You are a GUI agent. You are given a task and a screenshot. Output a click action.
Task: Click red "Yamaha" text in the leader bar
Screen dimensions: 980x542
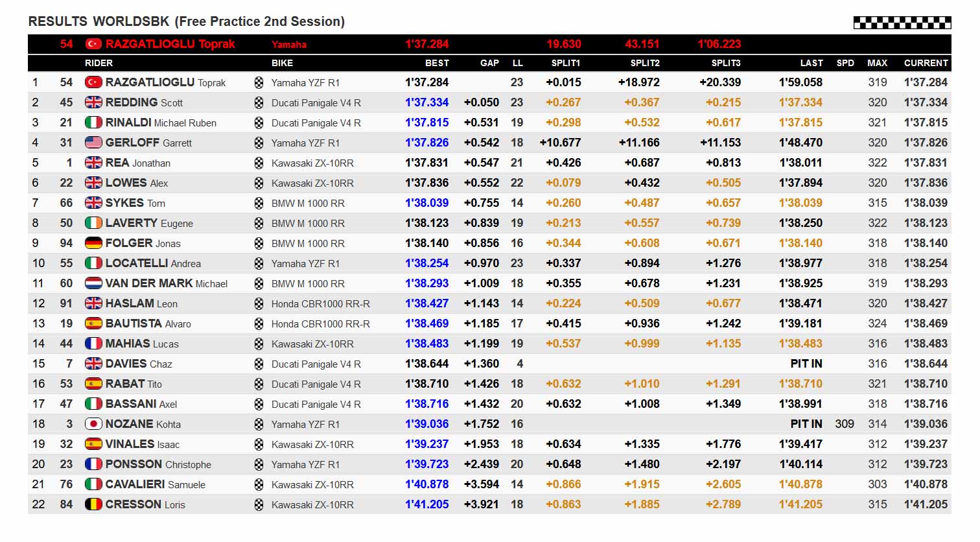289,44
